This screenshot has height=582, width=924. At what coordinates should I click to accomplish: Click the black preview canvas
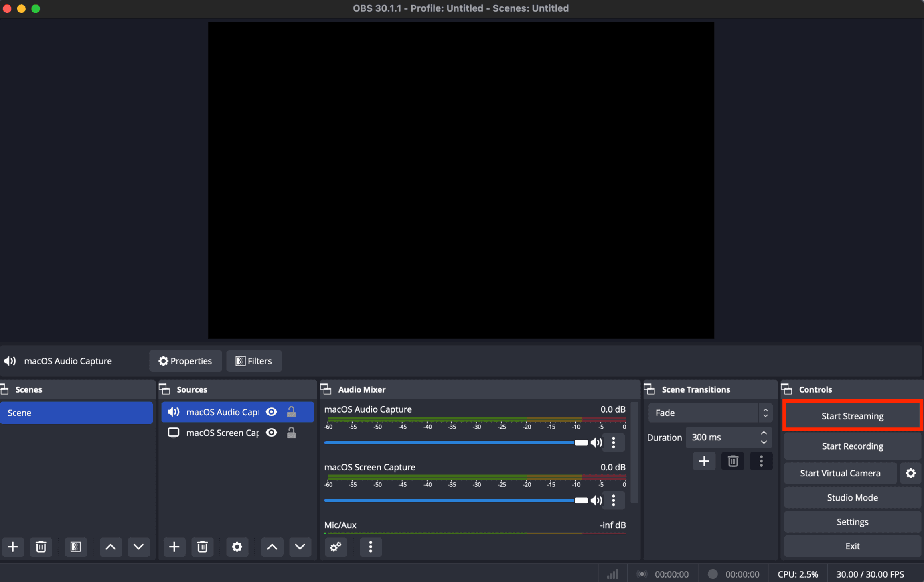pos(461,180)
